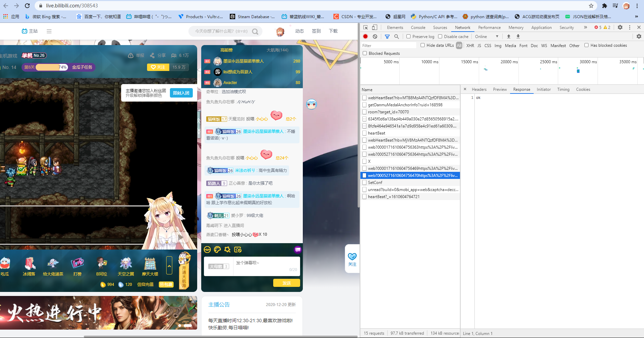644x338 pixels.
Task: Open the Headers tab of the request
Action: coord(479,89)
